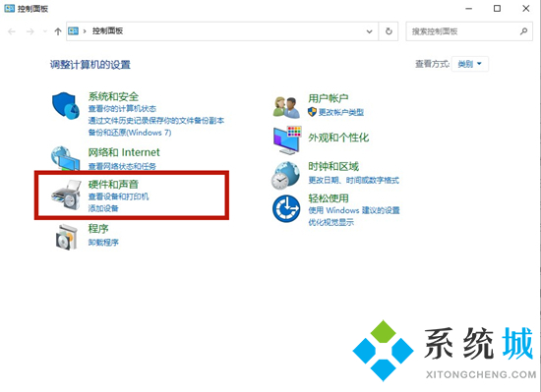Click the 程序 heading link
The width and height of the screenshot is (541, 392).
pyautogui.click(x=98, y=229)
